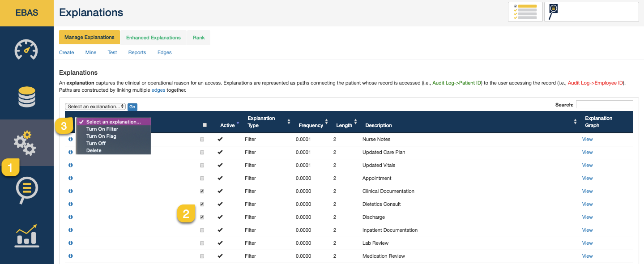Click info icon of Updated Vitals row
This screenshot has height=264, width=644.
[70, 165]
